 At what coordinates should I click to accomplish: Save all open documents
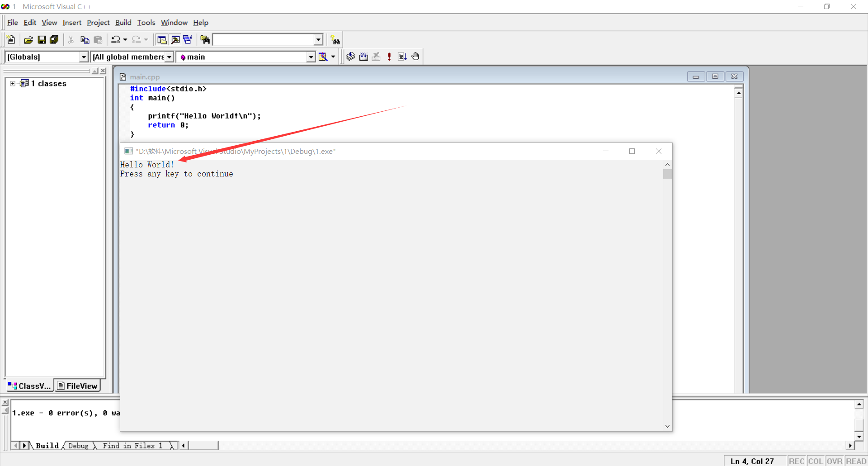[54, 39]
